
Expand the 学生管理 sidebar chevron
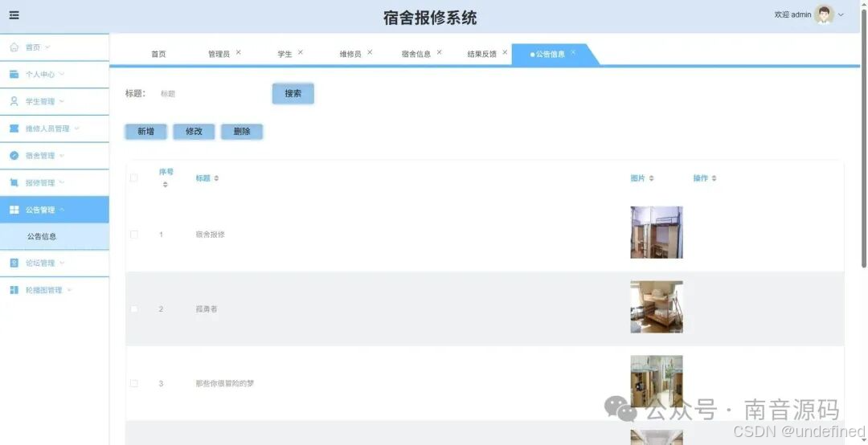(x=61, y=101)
